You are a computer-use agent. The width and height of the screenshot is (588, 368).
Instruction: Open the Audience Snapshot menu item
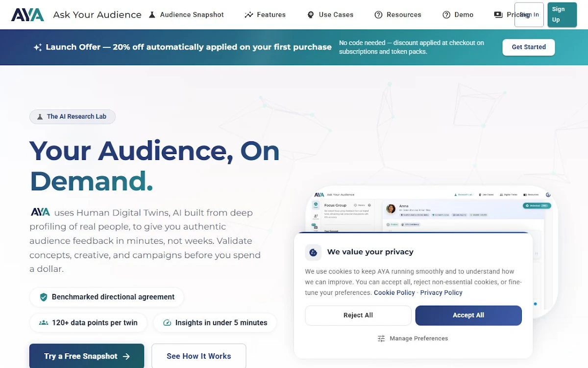pyautogui.click(x=186, y=15)
